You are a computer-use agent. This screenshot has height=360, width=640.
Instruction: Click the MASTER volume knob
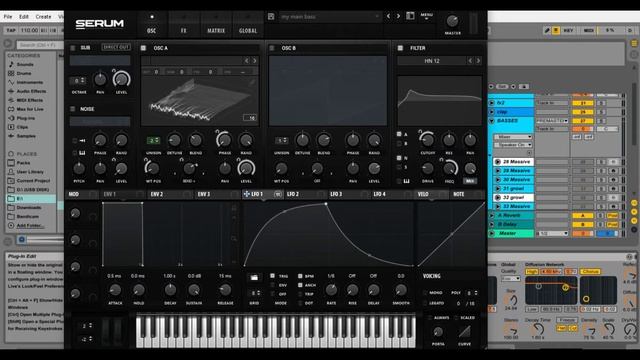click(x=452, y=21)
